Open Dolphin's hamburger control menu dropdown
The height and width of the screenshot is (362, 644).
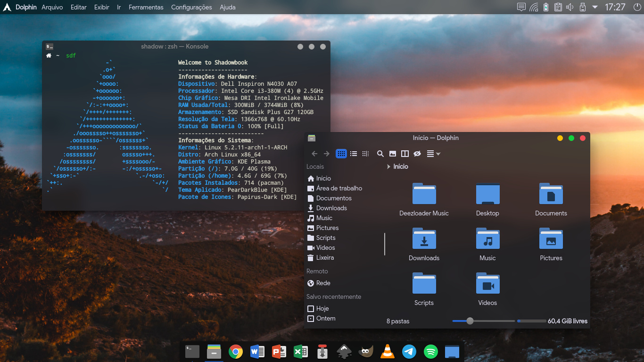433,154
